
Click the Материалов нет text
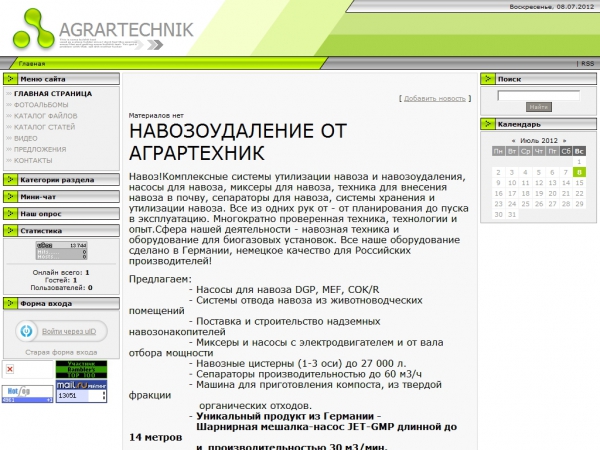tap(156, 116)
